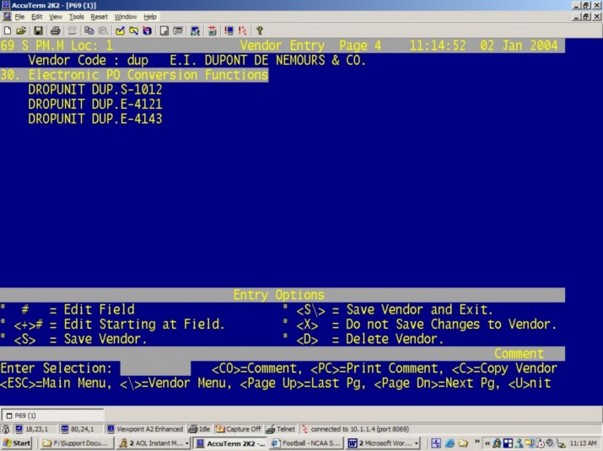
Task: Click the Open folder toolbar icon
Action: coord(21,31)
